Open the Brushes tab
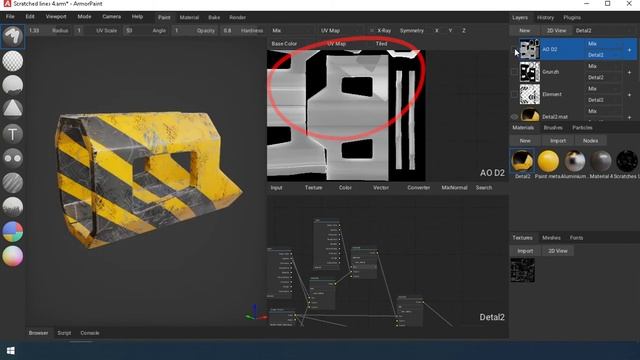The image size is (640, 360). click(553, 128)
